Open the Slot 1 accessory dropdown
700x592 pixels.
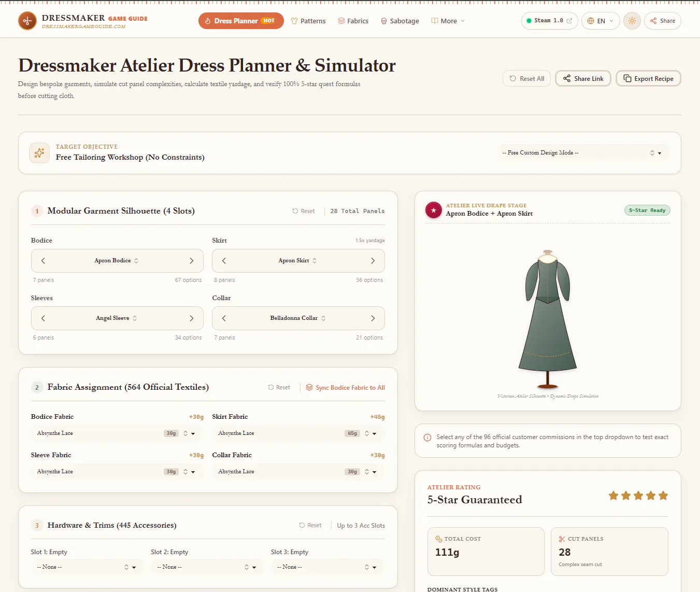pos(87,567)
